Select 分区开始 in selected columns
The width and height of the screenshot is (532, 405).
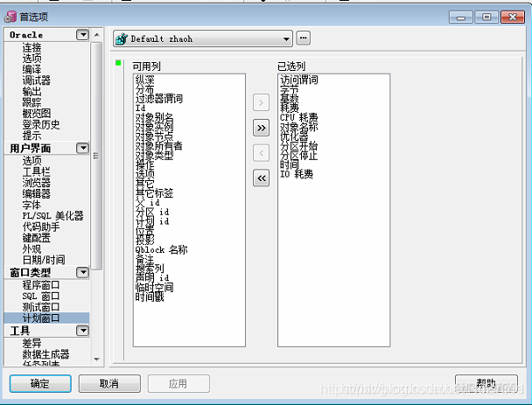[x=299, y=146]
